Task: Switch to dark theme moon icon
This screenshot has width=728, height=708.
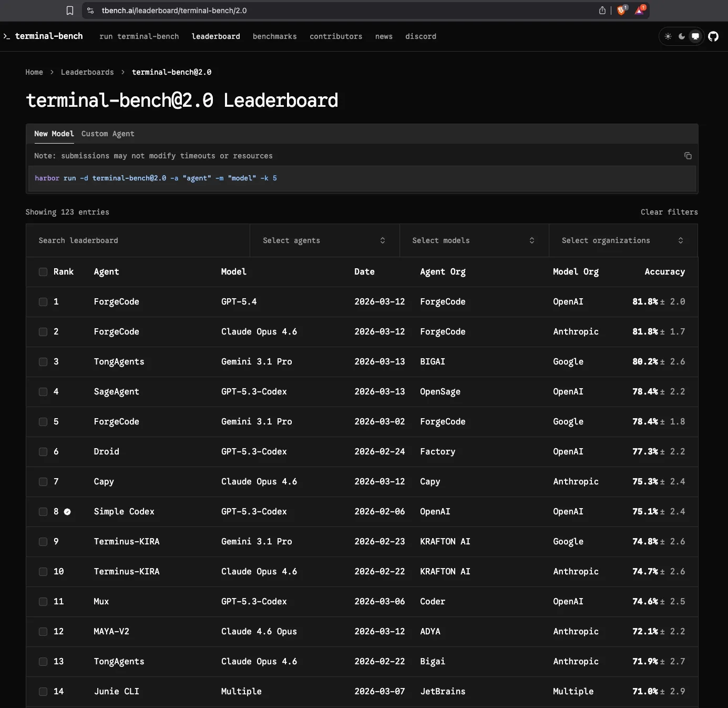Action: (x=682, y=36)
